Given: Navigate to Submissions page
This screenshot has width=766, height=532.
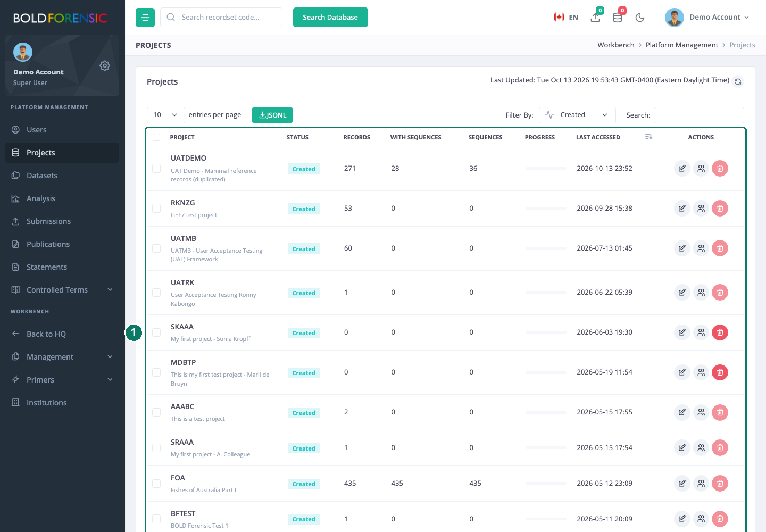Looking at the screenshot, I should [x=62, y=221].
